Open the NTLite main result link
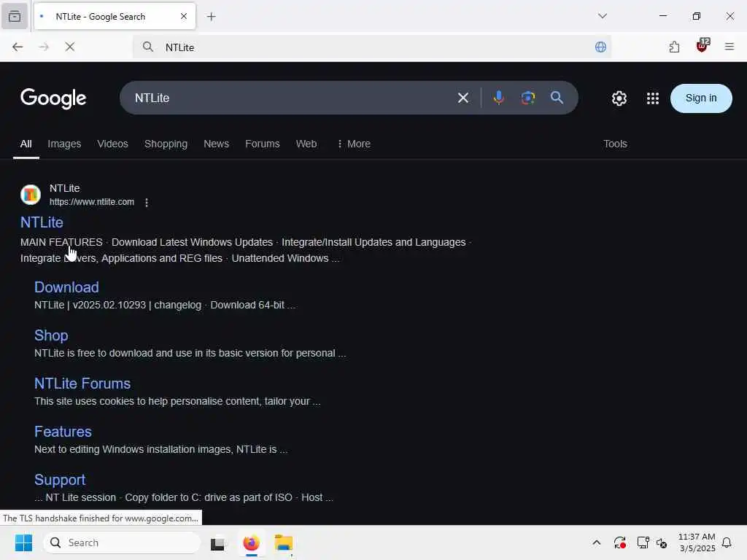The width and height of the screenshot is (747, 560). pyautogui.click(x=42, y=222)
